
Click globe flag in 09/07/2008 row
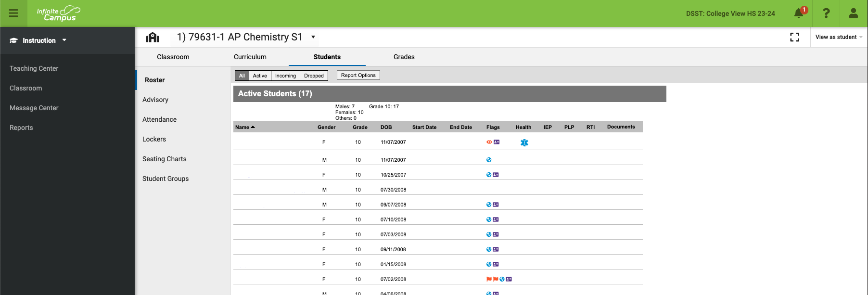489,205
